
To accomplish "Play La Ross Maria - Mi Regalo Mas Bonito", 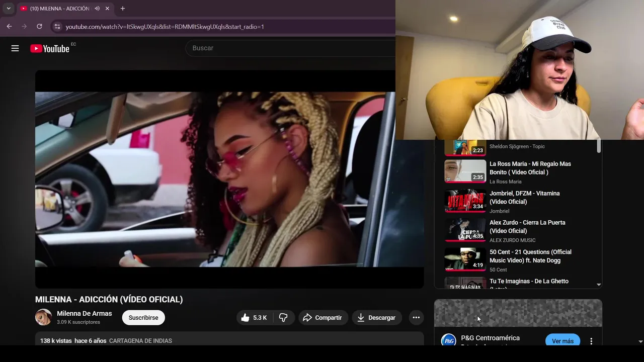I will 530,168.
